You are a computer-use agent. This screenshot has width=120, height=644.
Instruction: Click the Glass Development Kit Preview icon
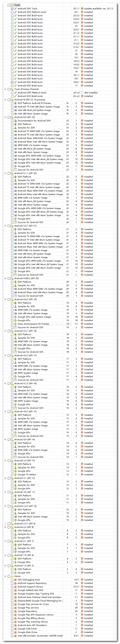click(x=16, y=324)
